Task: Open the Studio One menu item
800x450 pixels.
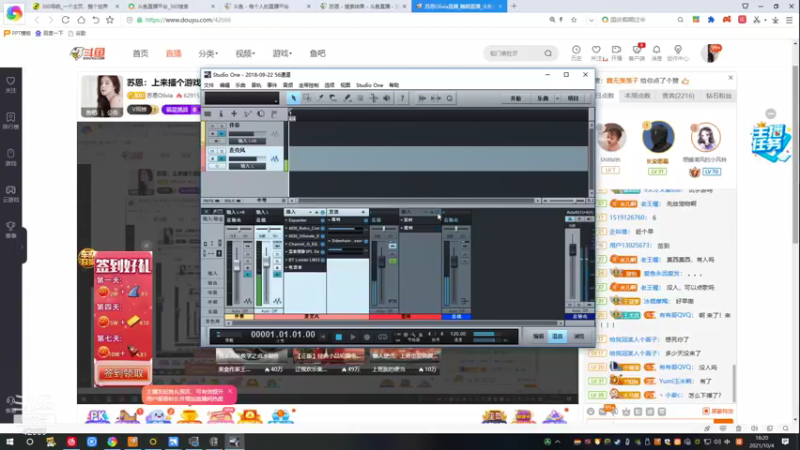Action: click(x=369, y=85)
